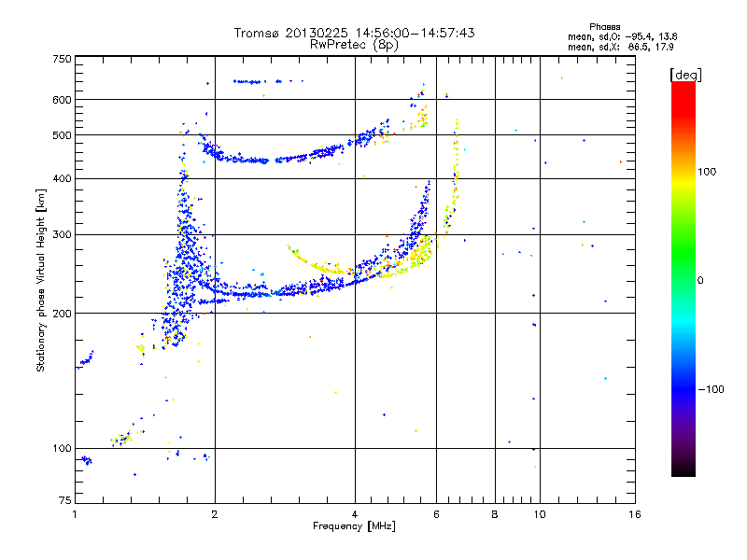Click the 500 height tick label

pos(62,135)
